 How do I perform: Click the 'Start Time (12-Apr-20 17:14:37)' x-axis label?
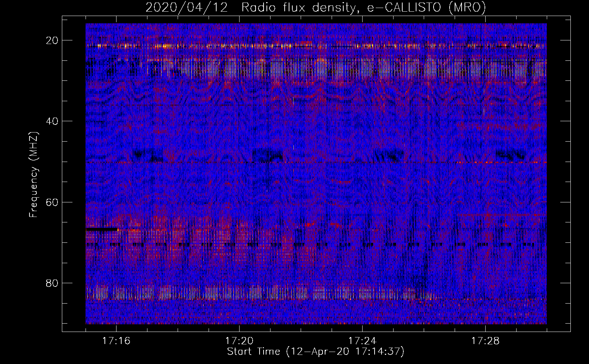316,352
